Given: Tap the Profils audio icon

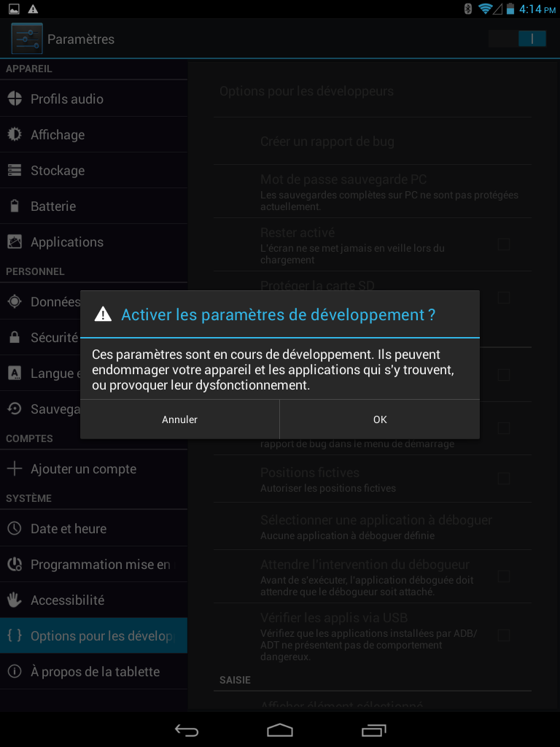Looking at the screenshot, I should pos(15,98).
